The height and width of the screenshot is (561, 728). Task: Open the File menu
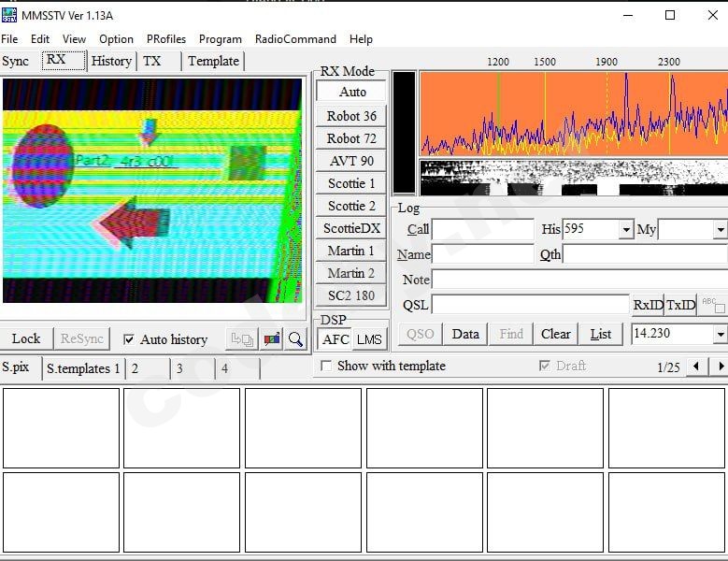pos(9,39)
